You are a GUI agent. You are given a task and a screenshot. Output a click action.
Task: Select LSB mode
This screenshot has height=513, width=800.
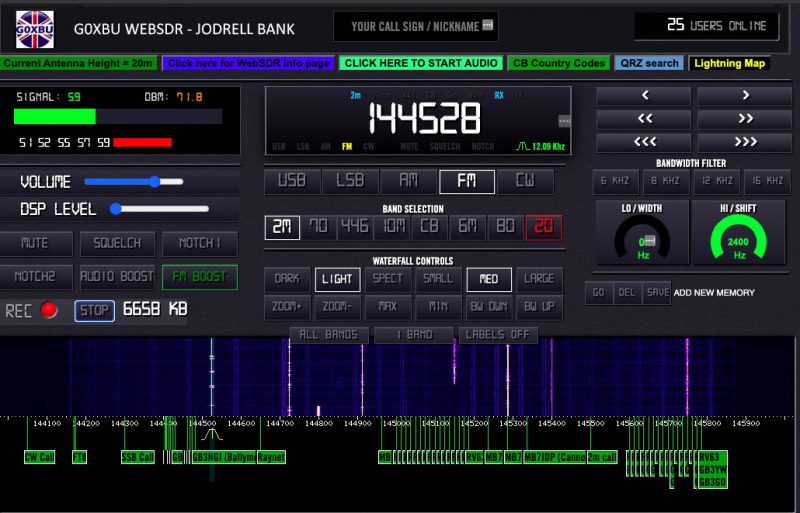click(351, 181)
